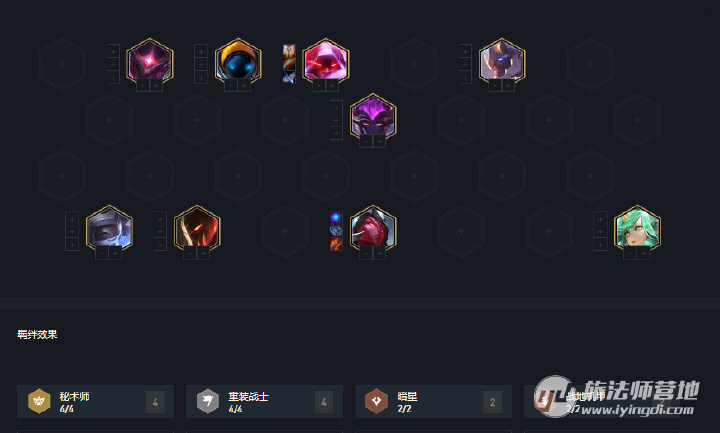Click the grey 重装战士 trait emblem
This screenshot has width=720, height=433.
click(x=208, y=401)
